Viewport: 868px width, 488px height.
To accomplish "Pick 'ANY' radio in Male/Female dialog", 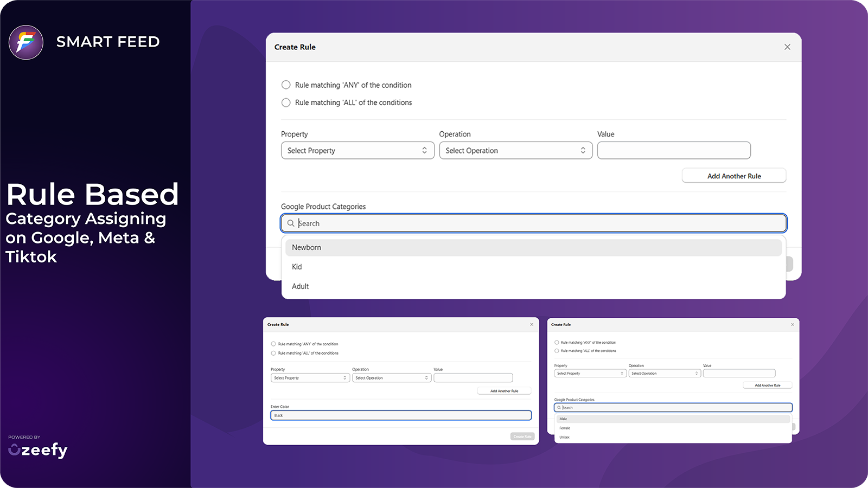I will pyautogui.click(x=557, y=343).
